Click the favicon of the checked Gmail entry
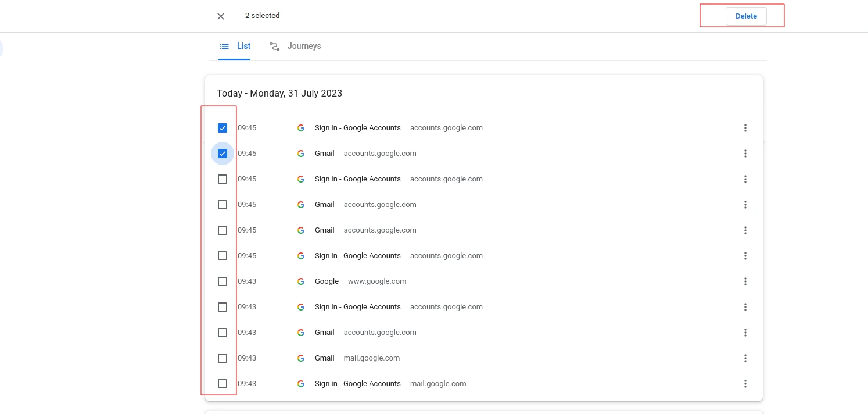Screen dimensions: 868x414 301,154
